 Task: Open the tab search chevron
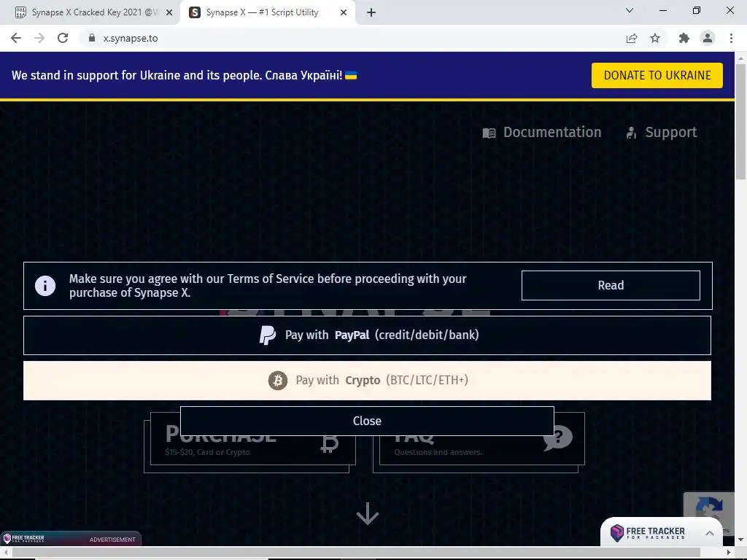pos(630,10)
